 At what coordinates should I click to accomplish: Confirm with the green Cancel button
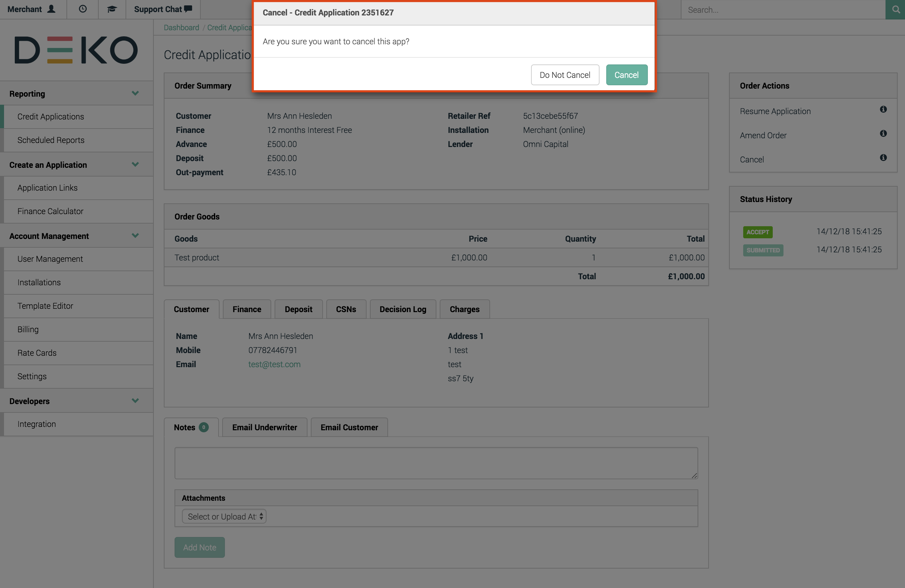(626, 75)
